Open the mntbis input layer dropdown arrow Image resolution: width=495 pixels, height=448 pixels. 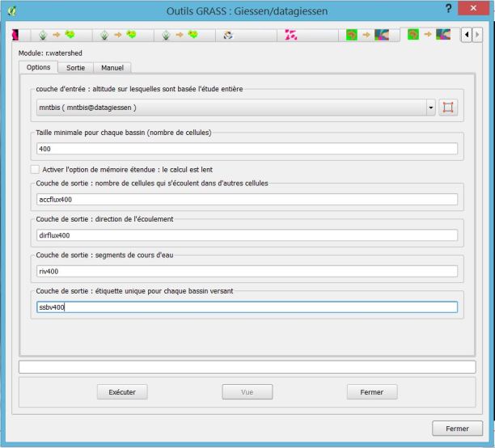click(x=430, y=108)
